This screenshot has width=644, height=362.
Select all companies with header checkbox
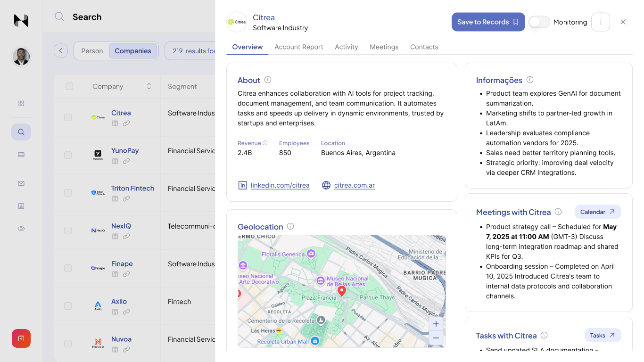tap(69, 86)
